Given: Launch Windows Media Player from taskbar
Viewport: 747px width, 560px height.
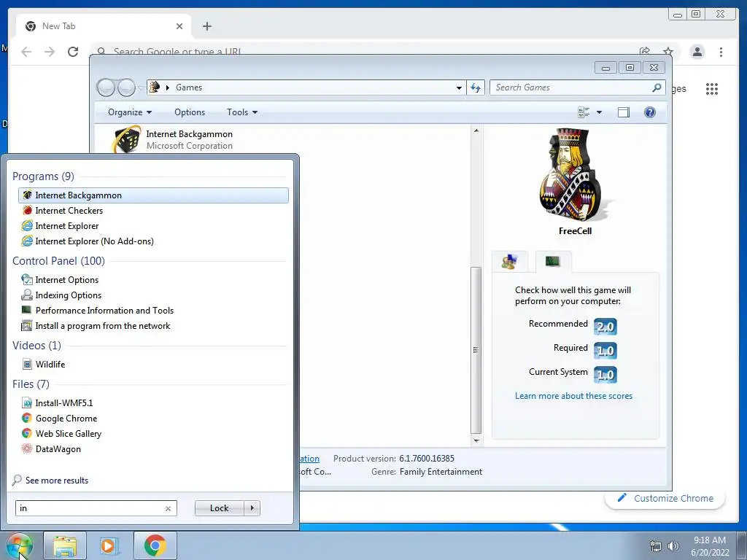Looking at the screenshot, I should [109, 545].
